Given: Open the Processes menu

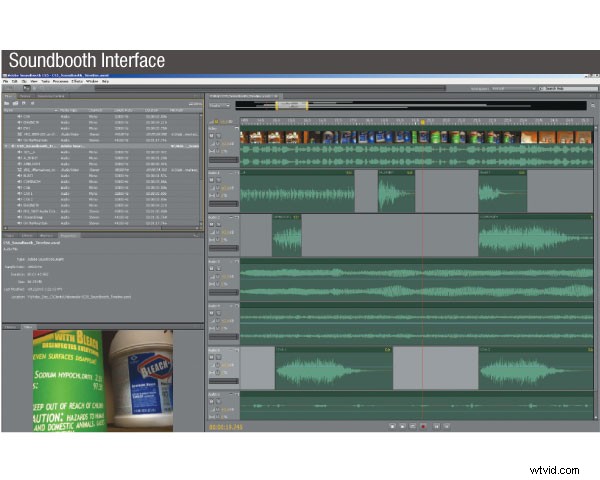Looking at the screenshot, I should click(x=60, y=81).
